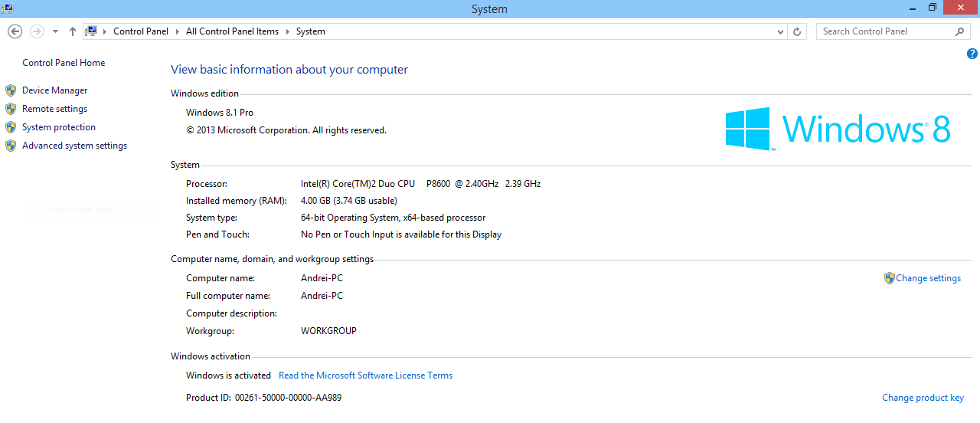Open Remote settings
980x423 pixels.
54,109
